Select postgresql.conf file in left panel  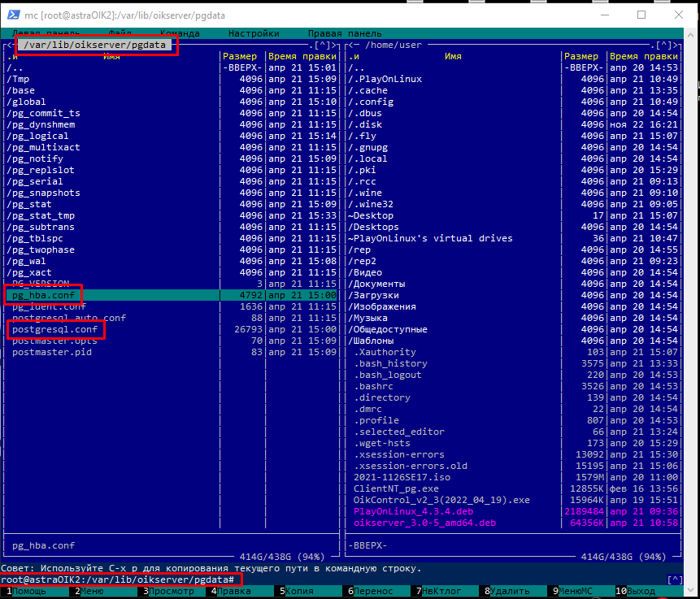click(x=55, y=329)
